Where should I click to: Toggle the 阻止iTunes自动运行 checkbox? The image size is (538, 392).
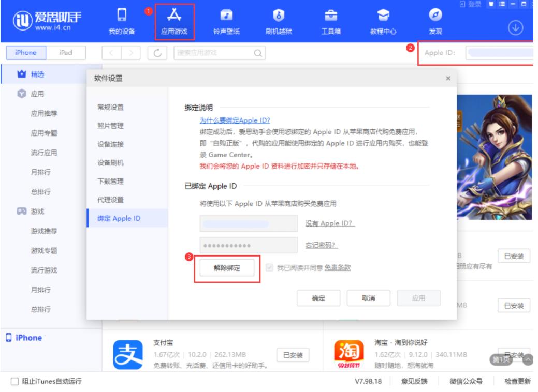(x=14, y=382)
